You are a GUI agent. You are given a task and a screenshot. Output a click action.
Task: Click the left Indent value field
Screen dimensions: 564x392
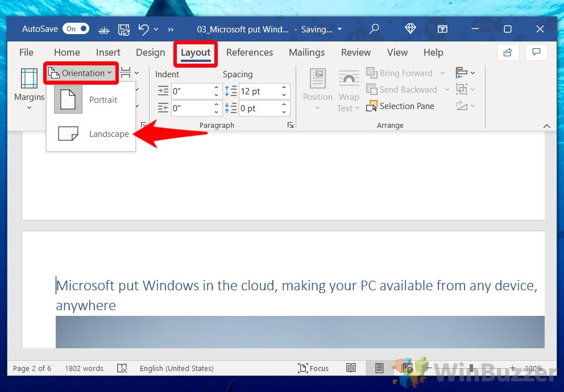pyautogui.click(x=192, y=91)
